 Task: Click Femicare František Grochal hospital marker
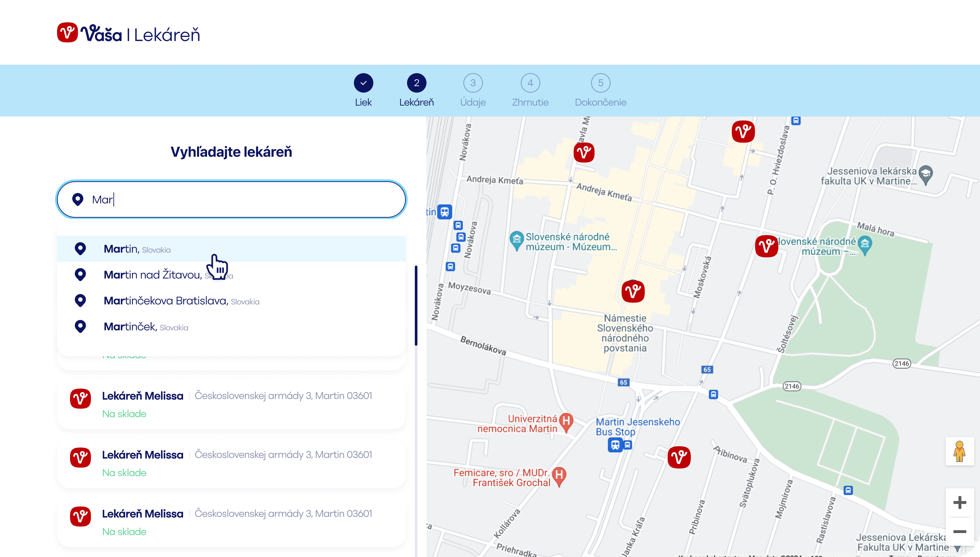coord(559,477)
